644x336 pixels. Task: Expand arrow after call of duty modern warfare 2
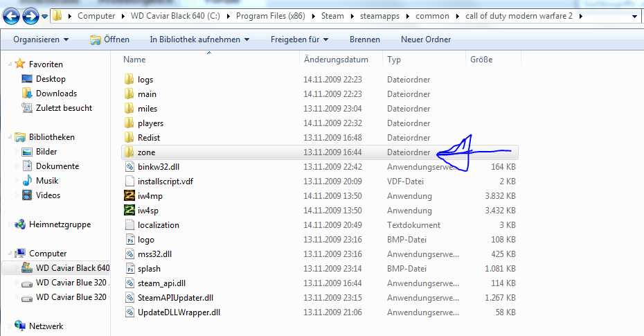tap(581, 17)
